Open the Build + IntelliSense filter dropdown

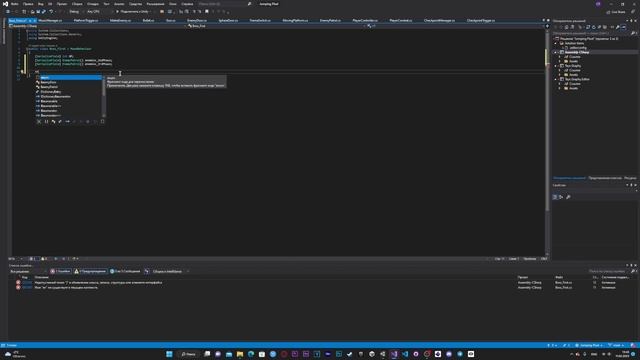[170, 271]
